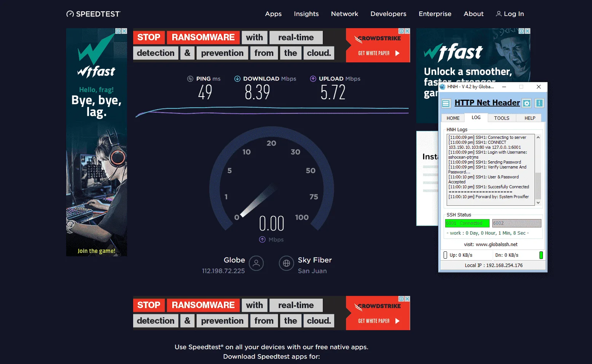Click log line 'SSH1: Succesfully Connected'
This screenshot has width=592, height=364.
[489, 187]
